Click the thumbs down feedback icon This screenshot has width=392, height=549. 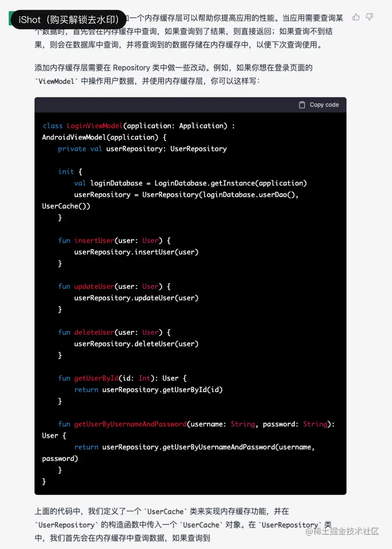369,17
